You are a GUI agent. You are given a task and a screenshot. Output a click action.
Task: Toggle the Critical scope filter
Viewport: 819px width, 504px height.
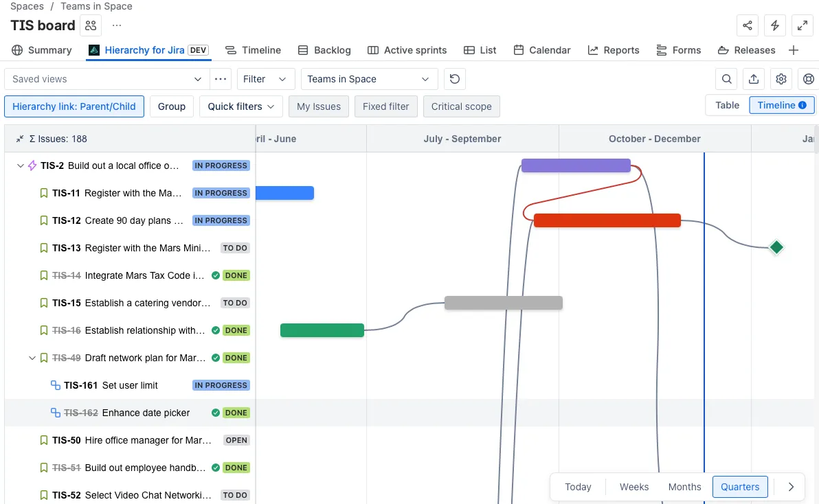tap(461, 106)
